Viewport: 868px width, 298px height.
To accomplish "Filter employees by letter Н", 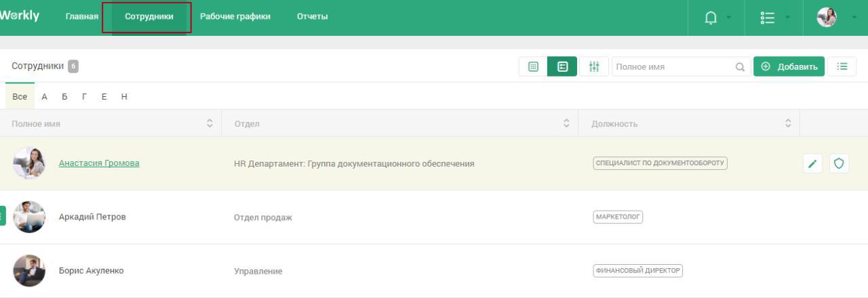I will 124,97.
